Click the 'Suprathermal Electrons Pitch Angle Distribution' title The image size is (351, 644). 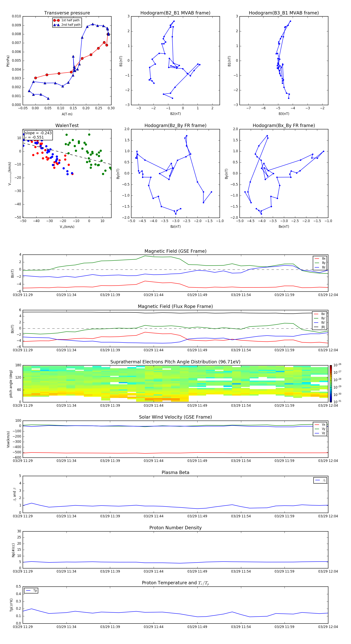[175, 362]
